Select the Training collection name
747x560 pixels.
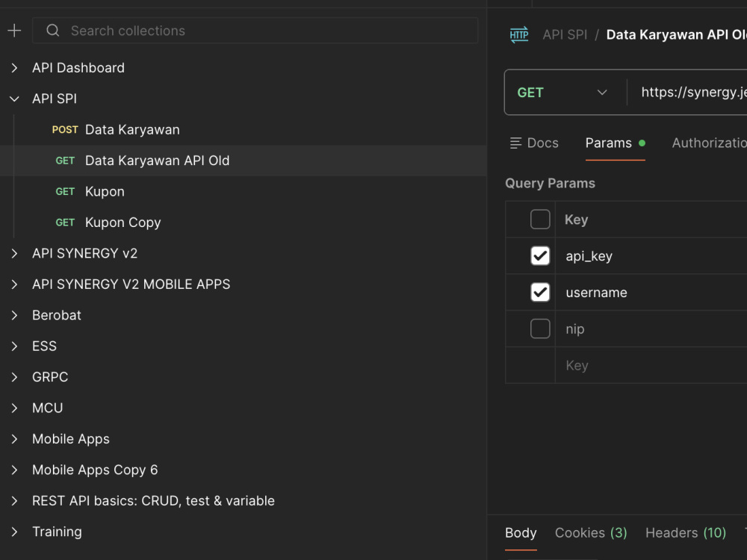(x=57, y=532)
